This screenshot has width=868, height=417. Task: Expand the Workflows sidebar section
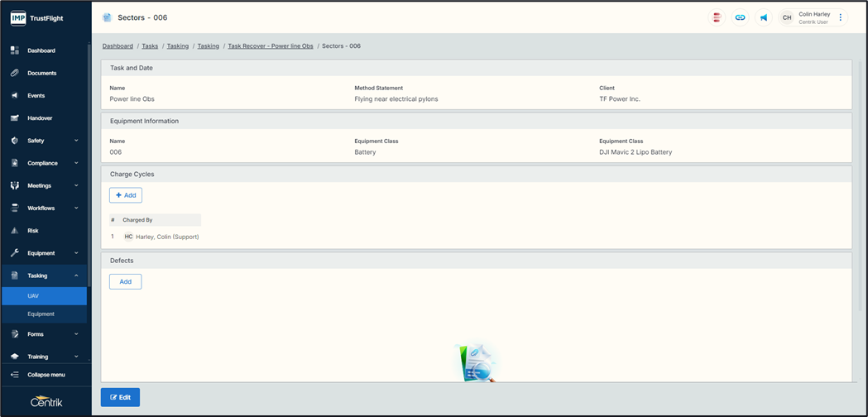pyautogui.click(x=45, y=208)
